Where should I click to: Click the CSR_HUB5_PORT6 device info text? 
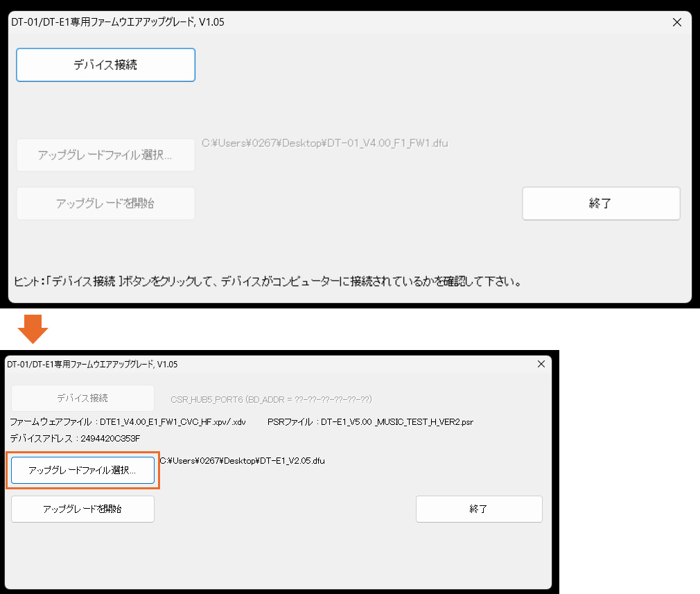pos(271,399)
